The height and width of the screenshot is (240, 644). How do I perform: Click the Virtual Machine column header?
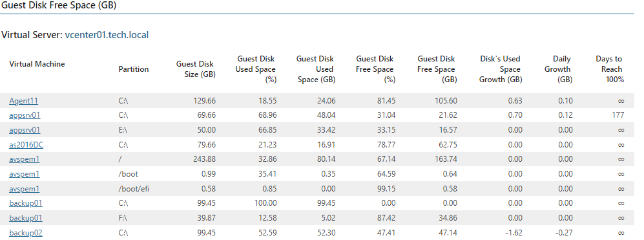[37, 64]
